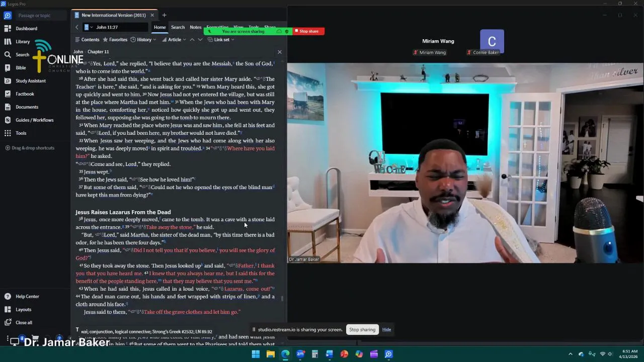
Task: Add the passage to Favorites
Action: tap(115, 40)
